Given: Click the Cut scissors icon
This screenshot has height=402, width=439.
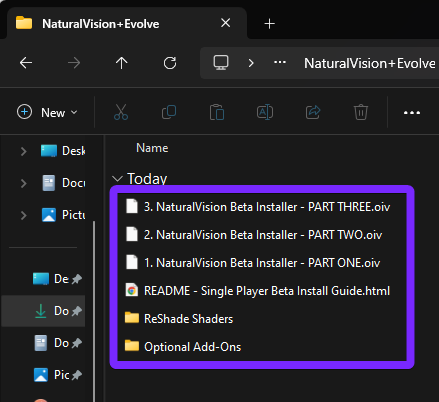Looking at the screenshot, I should point(121,112).
